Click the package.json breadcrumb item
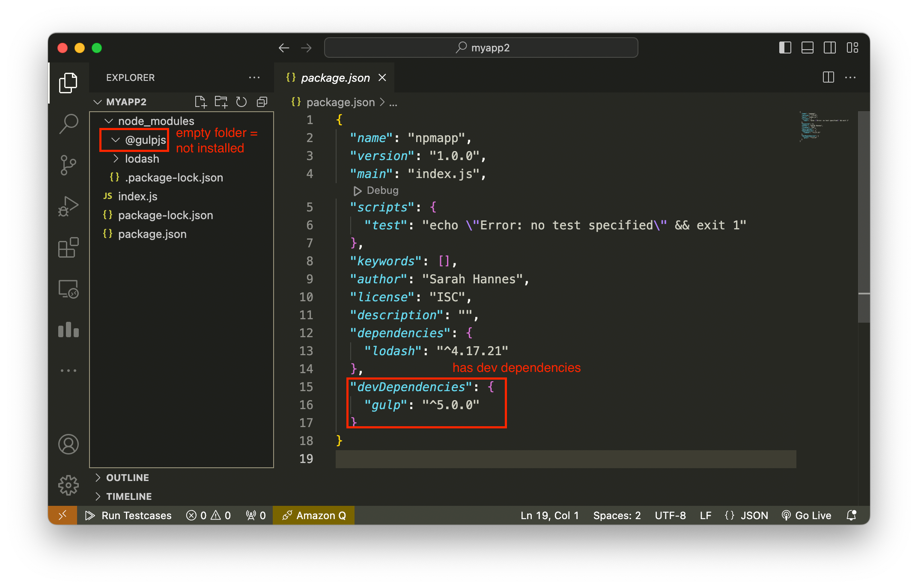The height and width of the screenshot is (588, 918). (340, 103)
